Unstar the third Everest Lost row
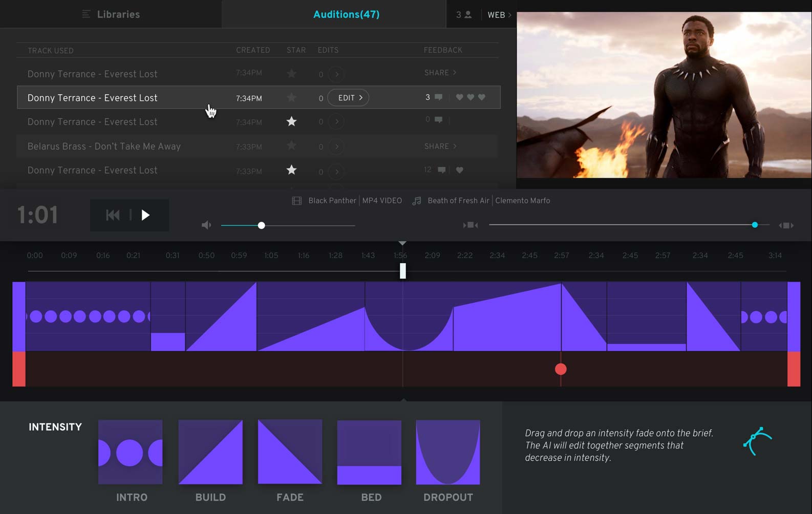The width and height of the screenshot is (812, 514). point(291,121)
